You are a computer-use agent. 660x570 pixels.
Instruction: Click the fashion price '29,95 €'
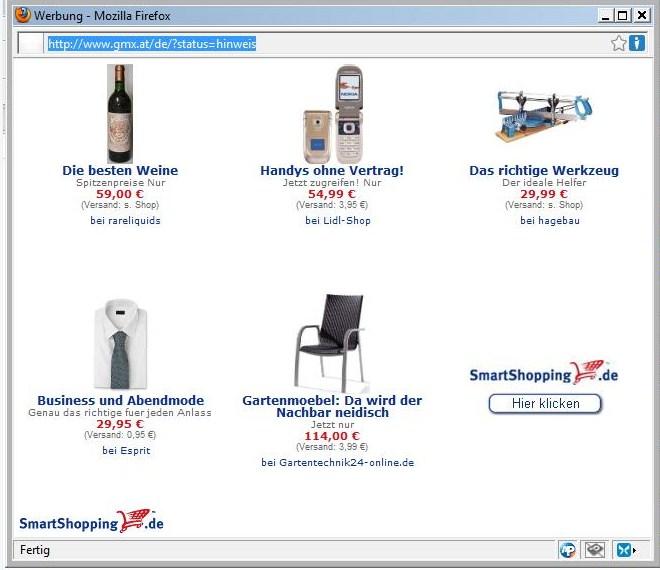[x=120, y=424]
